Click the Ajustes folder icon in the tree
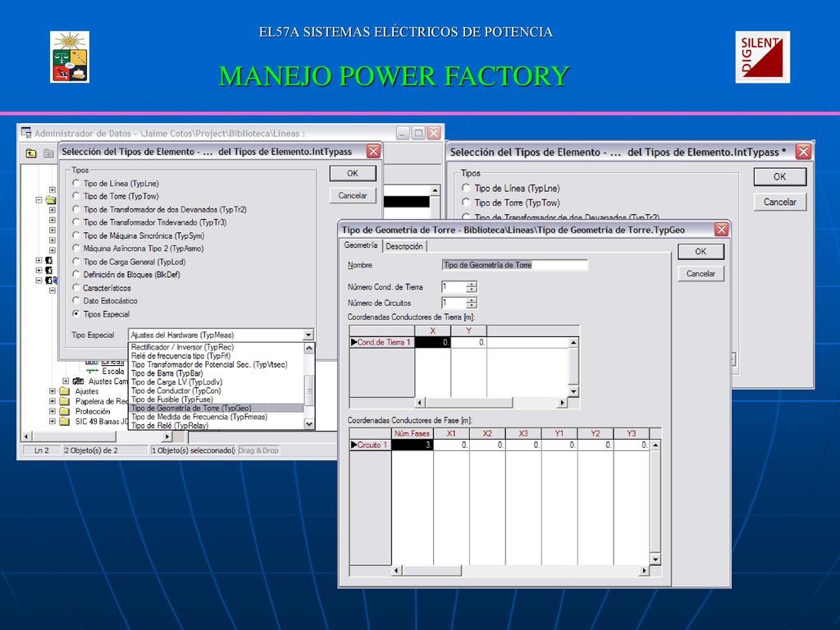Screen dimensions: 840x630 [x=65, y=391]
